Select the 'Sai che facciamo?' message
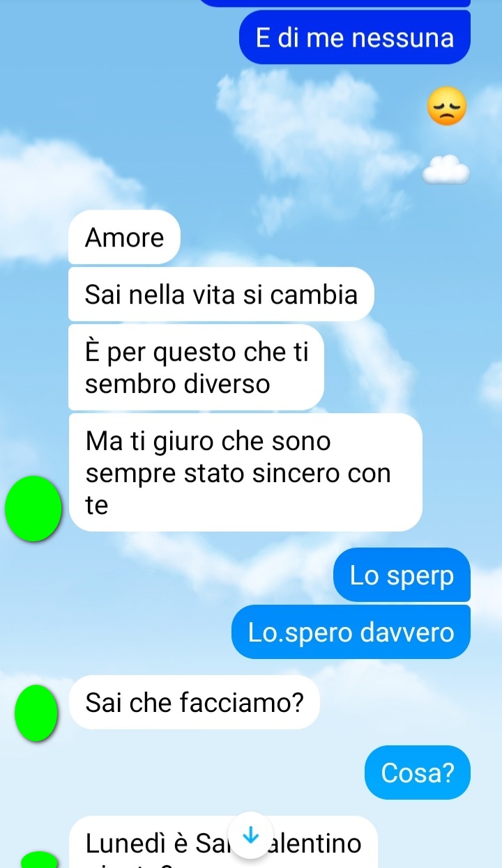Viewport: 502px width, 868px height. click(x=195, y=702)
